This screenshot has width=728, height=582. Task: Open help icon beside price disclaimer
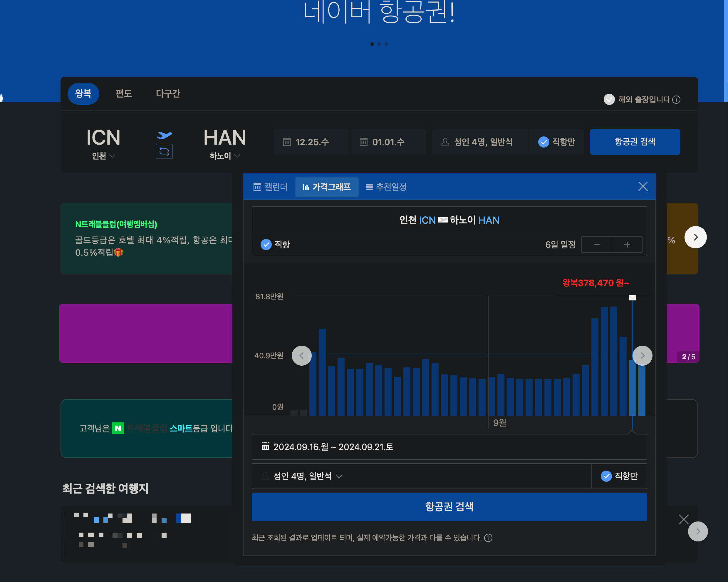coord(488,538)
